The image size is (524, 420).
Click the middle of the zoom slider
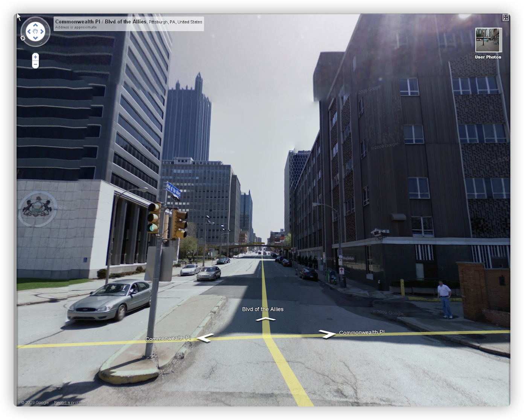point(35,61)
